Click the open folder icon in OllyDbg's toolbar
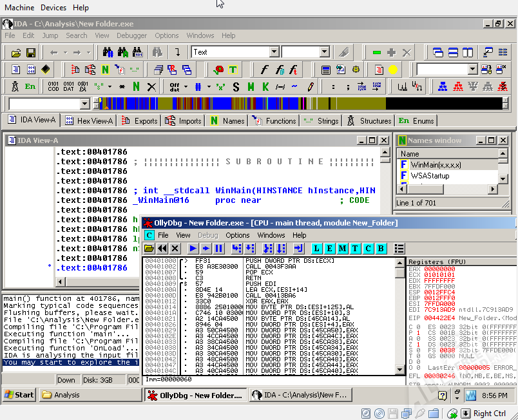 coord(149,248)
